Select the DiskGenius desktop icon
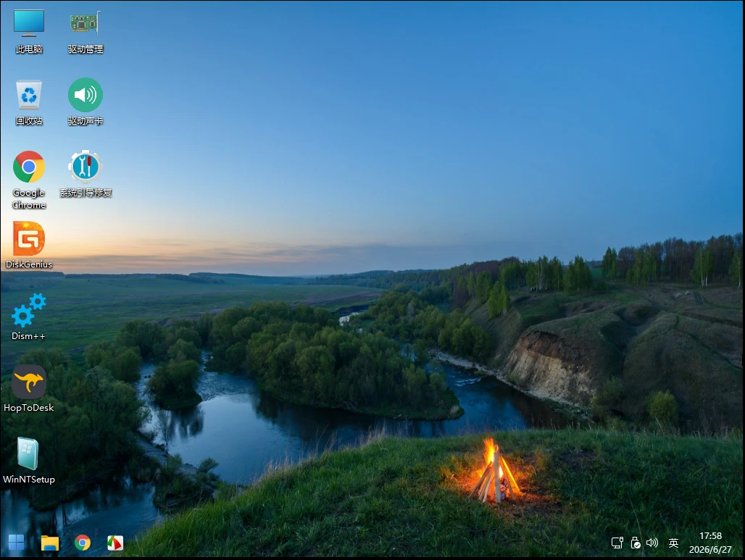The image size is (745, 560). (x=29, y=245)
